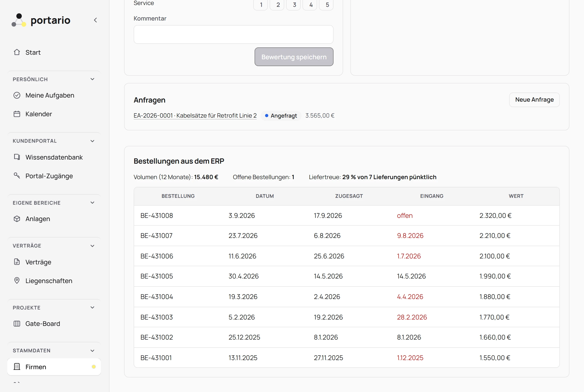Image resolution: width=584 pixels, height=392 pixels.
Task: Click the Anlagen cube icon
Action: [x=17, y=219]
